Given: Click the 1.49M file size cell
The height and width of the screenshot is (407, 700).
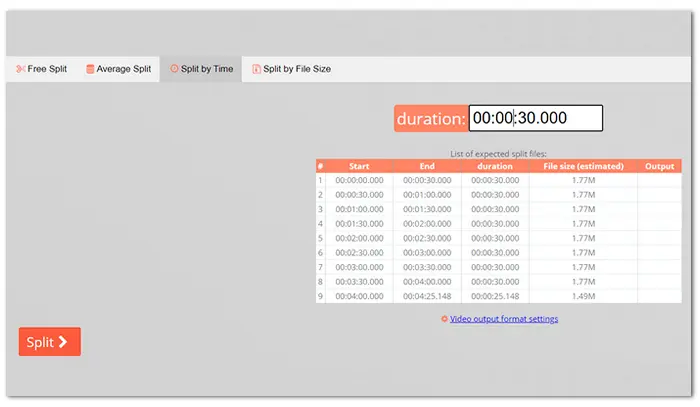Looking at the screenshot, I should coord(583,297).
